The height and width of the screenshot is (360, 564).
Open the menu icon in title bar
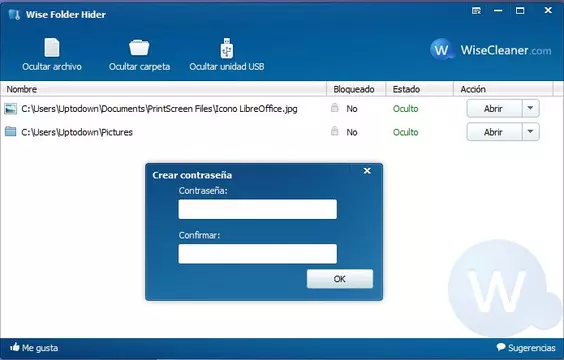[476, 11]
